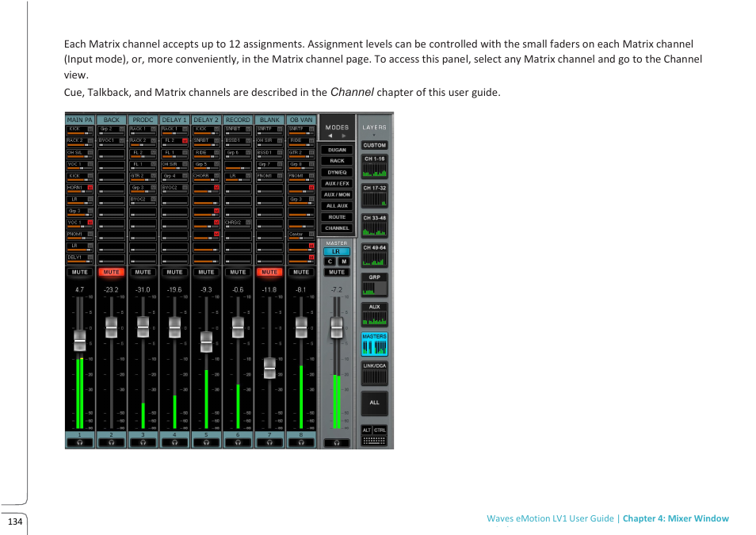Viewport: 756px width, 535px height.
Task: Select the MAIN PA channel name header
Action: 79,120
